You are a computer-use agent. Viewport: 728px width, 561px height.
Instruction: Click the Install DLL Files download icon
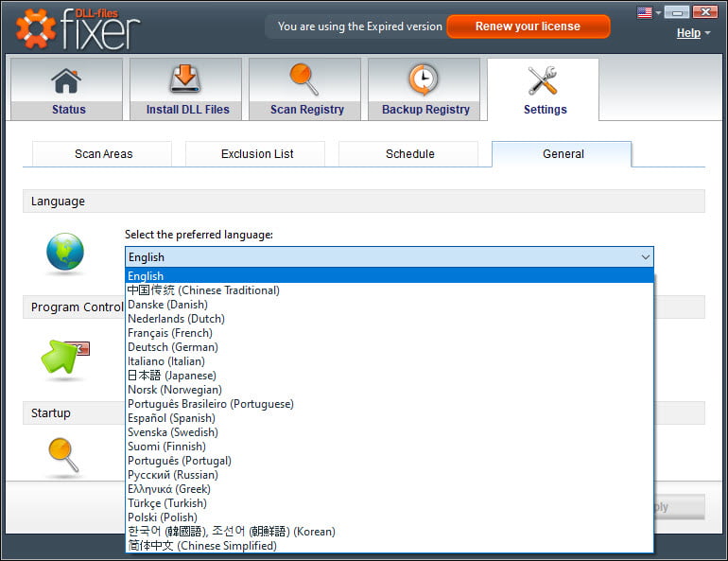(185, 79)
